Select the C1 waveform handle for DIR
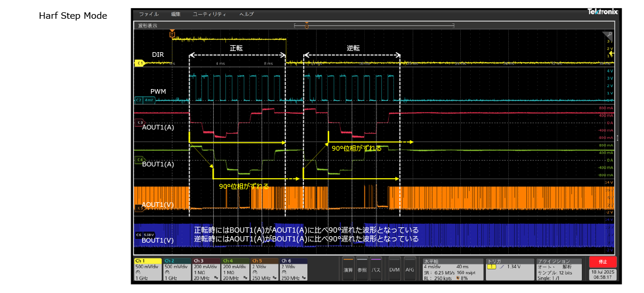This screenshot has height=293, width=644. pos(139,62)
